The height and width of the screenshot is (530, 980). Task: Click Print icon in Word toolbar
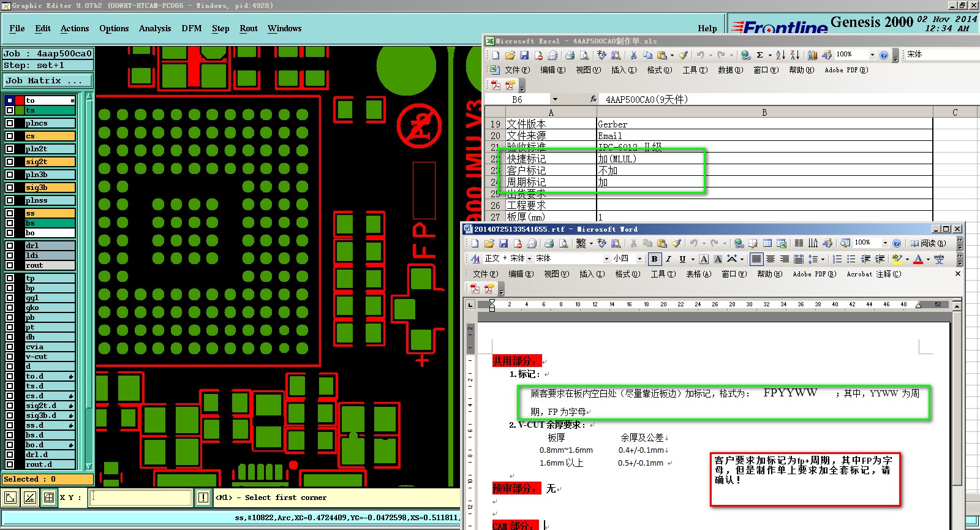(x=549, y=243)
